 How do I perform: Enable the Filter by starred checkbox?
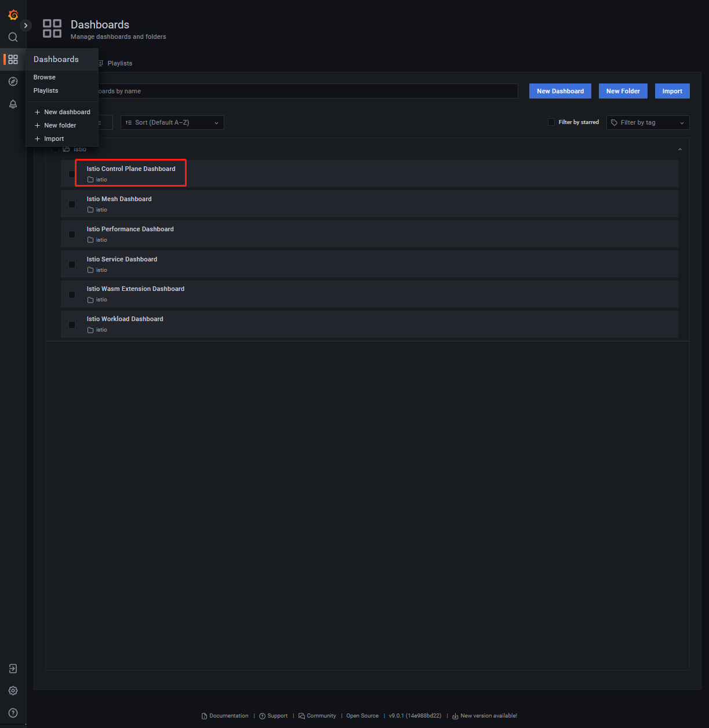click(x=551, y=122)
